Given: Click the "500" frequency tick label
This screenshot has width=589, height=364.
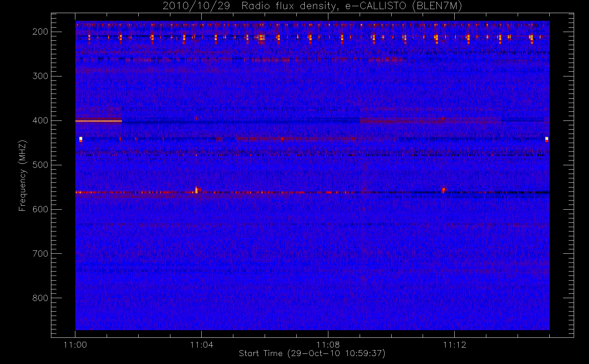Looking at the screenshot, I should pos(40,165).
